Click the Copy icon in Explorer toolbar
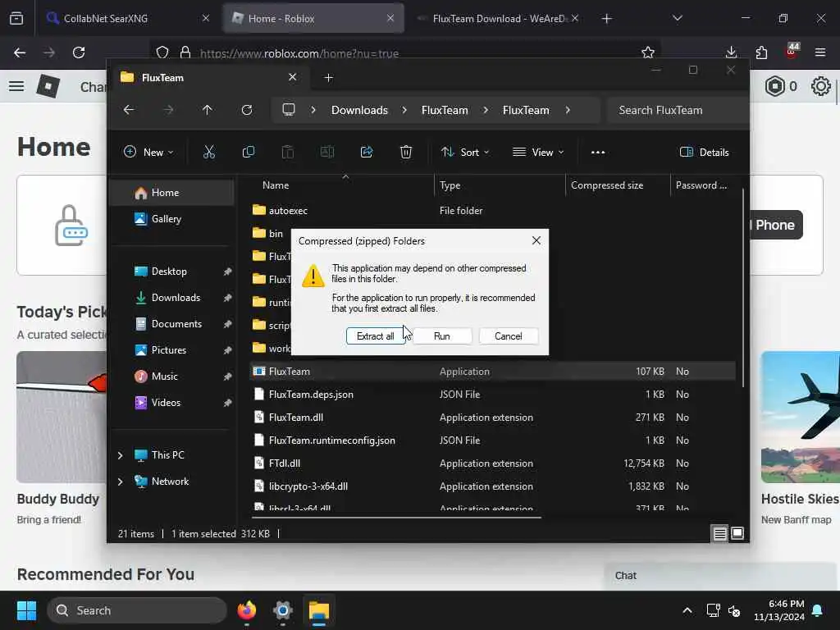Image resolution: width=840 pixels, height=630 pixels. pos(248,152)
